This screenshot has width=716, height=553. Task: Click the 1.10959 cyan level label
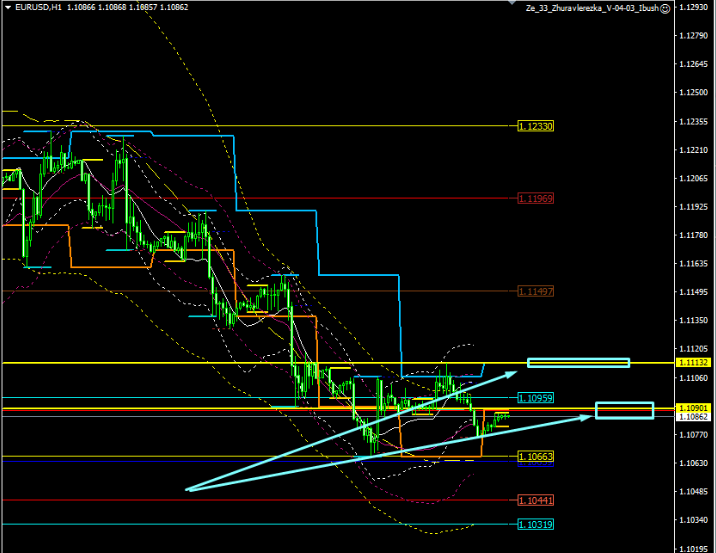click(x=535, y=398)
